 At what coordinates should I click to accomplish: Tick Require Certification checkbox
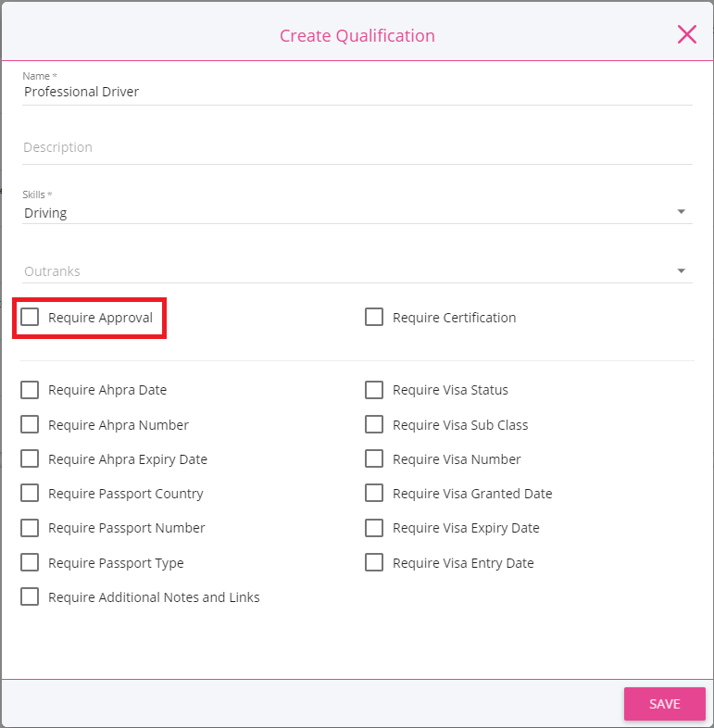[374, 318]
